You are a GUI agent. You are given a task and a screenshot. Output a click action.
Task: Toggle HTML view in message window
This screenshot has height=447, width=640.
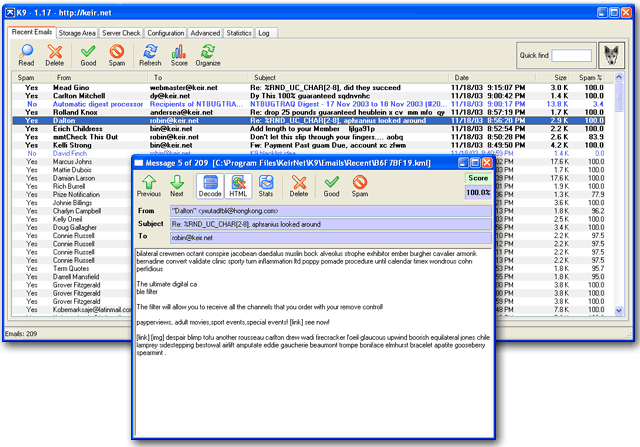point(238,185)
